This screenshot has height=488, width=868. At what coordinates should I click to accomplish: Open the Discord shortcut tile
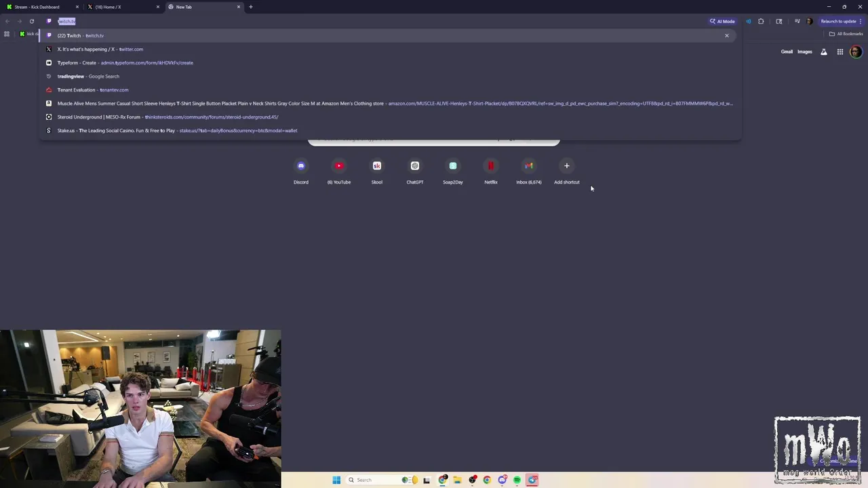(x=301, y=171)
